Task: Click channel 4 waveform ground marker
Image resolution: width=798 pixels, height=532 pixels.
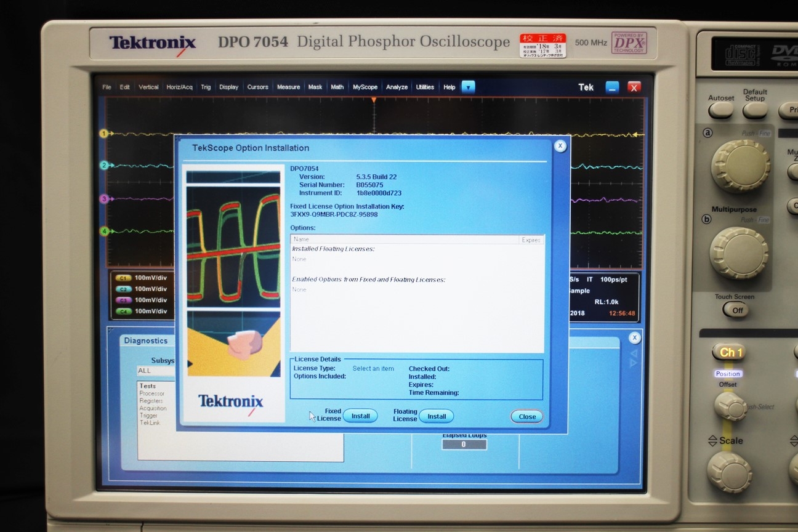Action: click(104, 232)
